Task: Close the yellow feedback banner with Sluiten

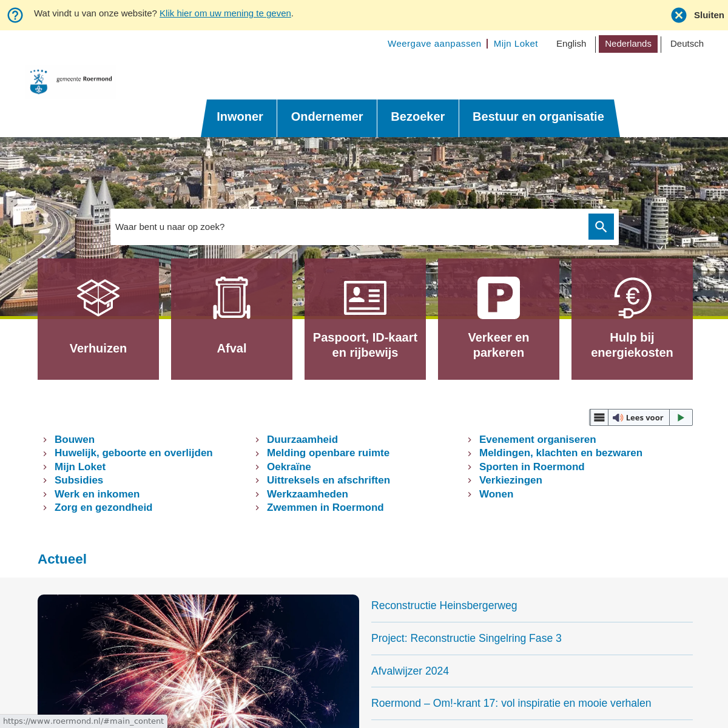Action: 698,15
